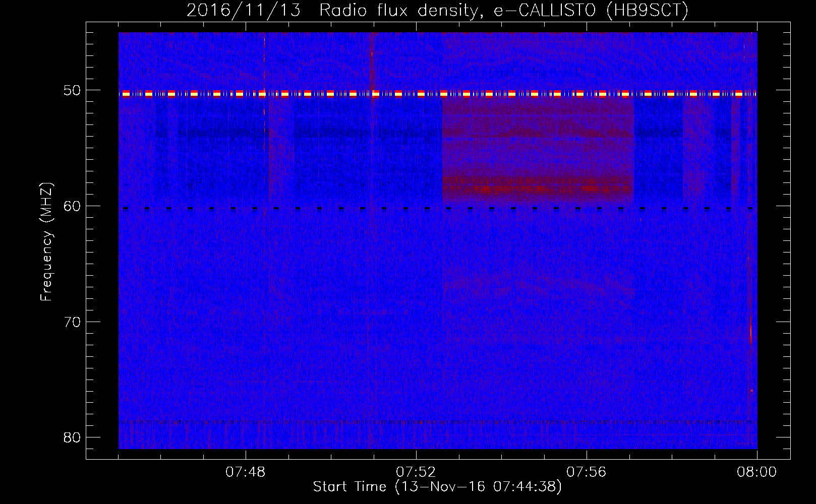Click the 'Start Time (13-Nov-16 07:44:38)' label
Screen dimensions: 816x504
[x=437, y=487]
